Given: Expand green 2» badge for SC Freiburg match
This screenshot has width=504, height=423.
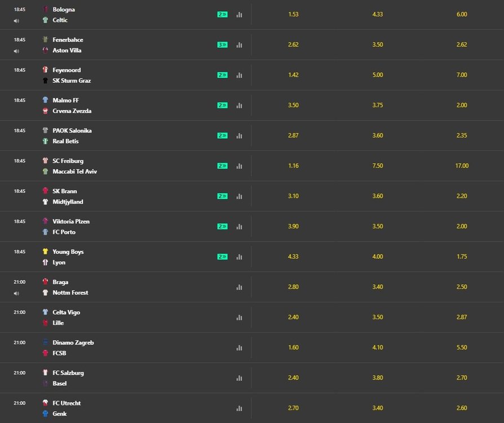Looking at the screenshot, I should (x=222, y=166).
